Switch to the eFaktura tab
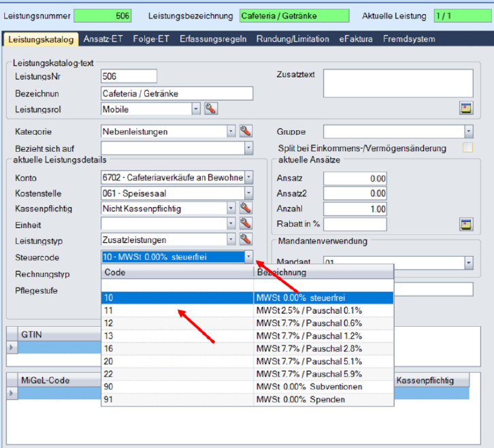Image resolution: width=494 pixels, height=448 pixels. click(x=356, y=39)
